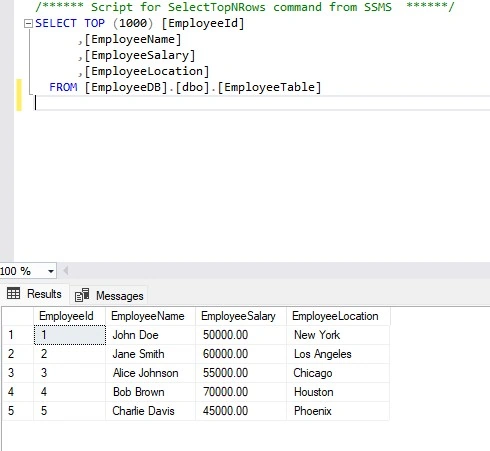Click the Los Angeles location cell

(x=338, y=354)
